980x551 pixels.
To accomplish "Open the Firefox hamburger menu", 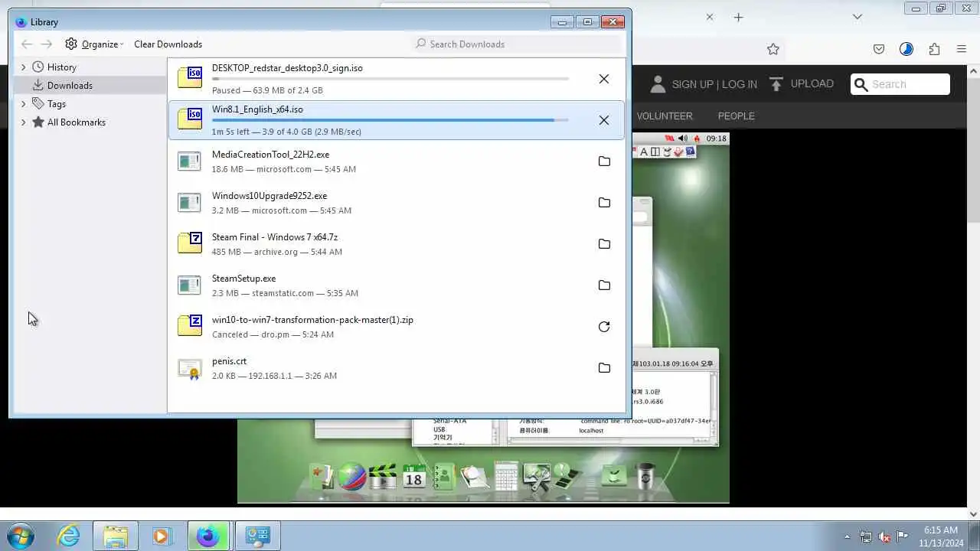I will click(962, 49).
